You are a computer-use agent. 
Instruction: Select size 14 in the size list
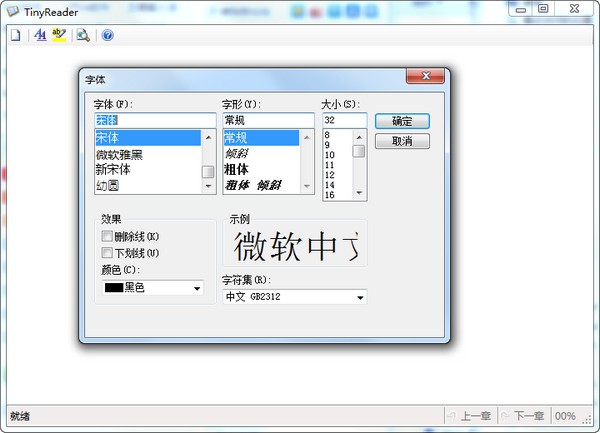coord(337,185)
